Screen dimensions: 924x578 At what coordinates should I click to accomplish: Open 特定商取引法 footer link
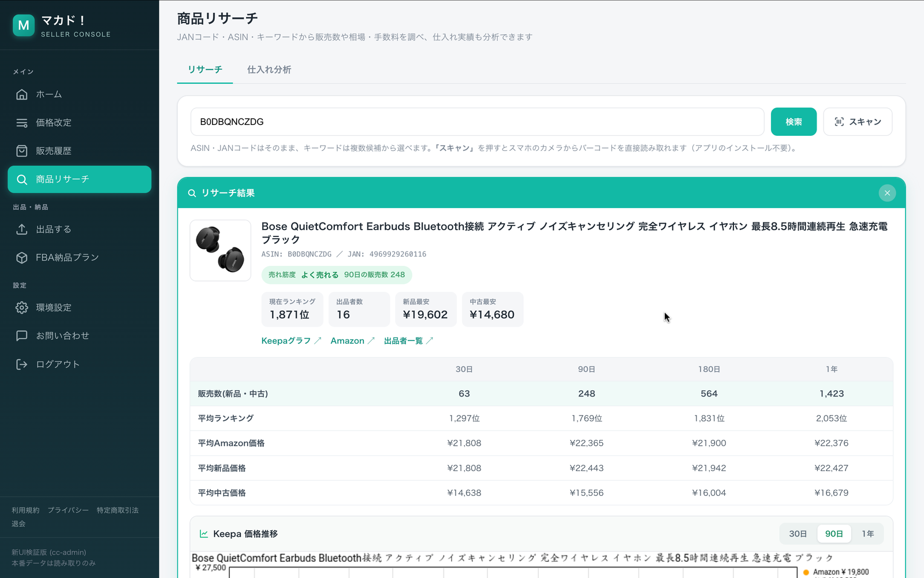(x=118, y=510)
